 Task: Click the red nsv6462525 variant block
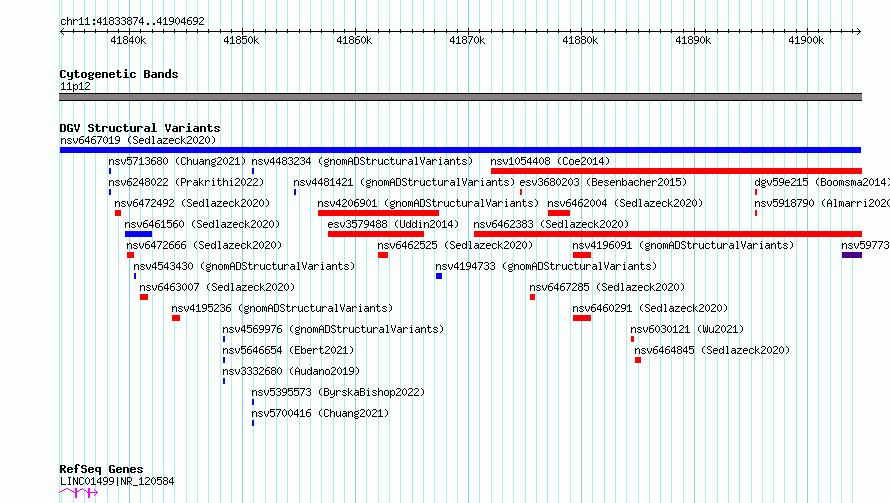coord(383,255)
